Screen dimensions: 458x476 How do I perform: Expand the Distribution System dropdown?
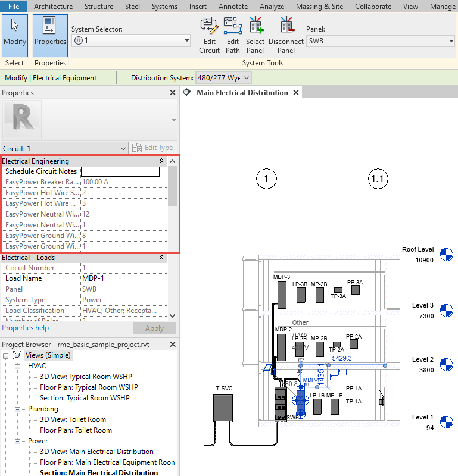tap(246, 78)
